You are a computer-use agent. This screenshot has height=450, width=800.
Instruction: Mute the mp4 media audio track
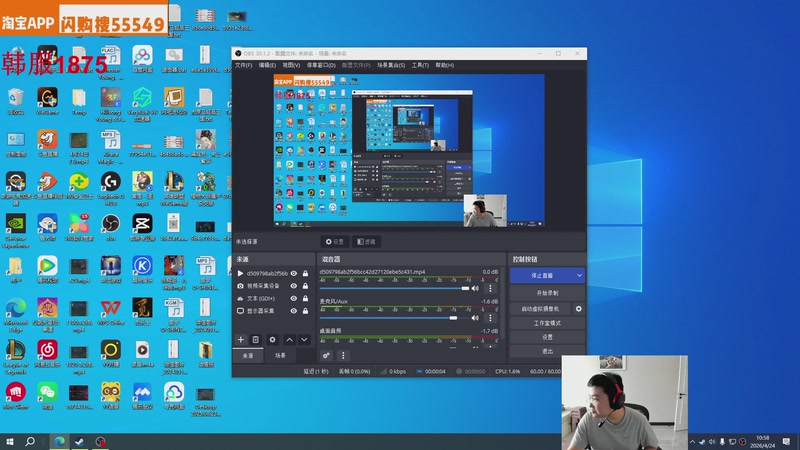[476, 288]
